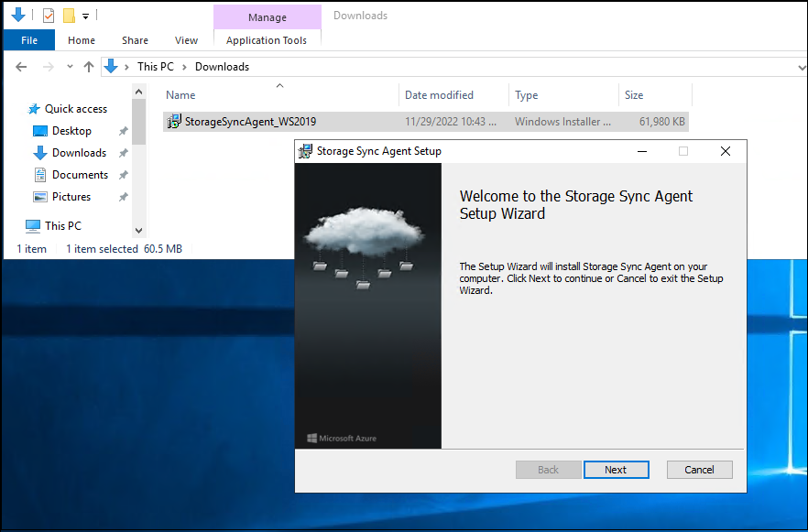Click the 11/29/2022 10:43 date cell
The height and width of the screenshot is (532, 808).
click(451, 122)
